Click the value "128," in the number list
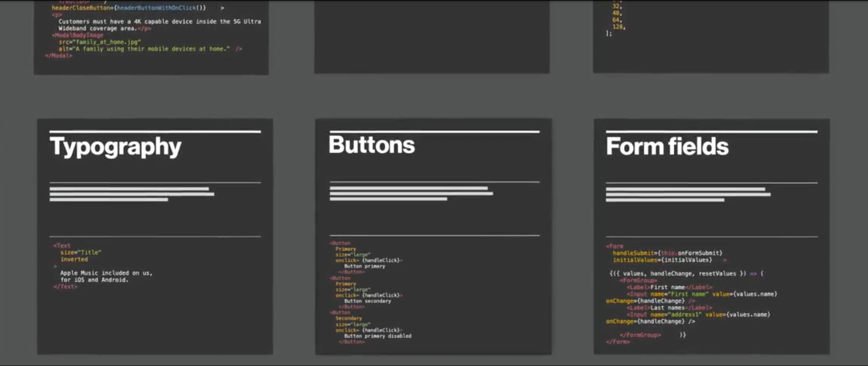This screenshot has height=366, width=868. [x=620, y=27]
